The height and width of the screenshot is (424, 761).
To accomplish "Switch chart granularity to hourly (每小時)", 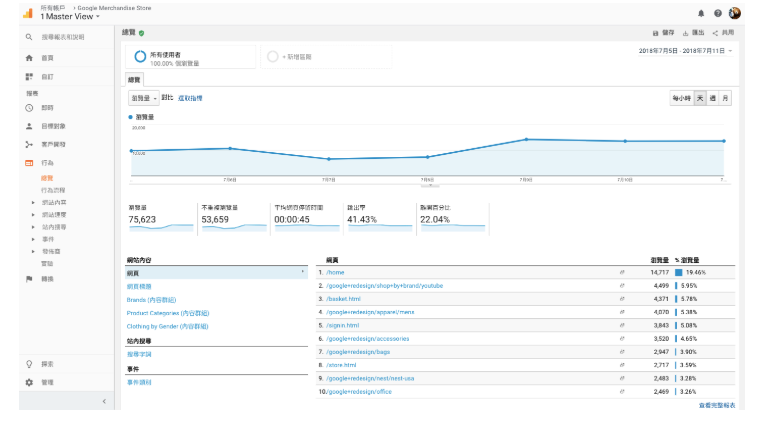I will click(681, 98).
